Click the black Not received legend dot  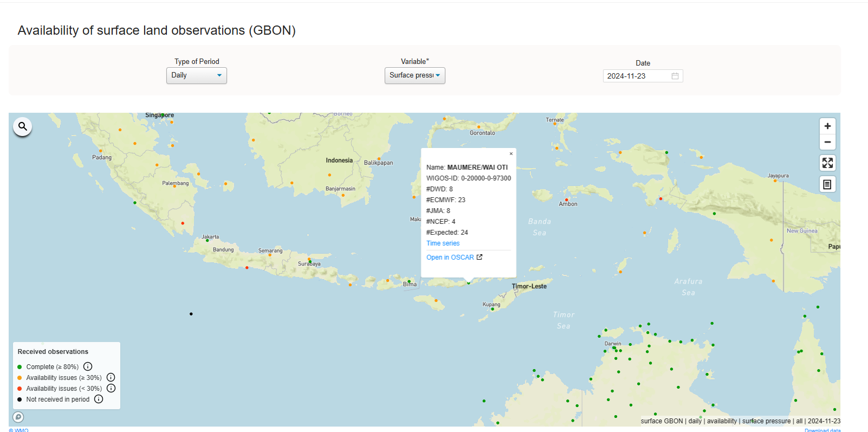tap(20, 399)
